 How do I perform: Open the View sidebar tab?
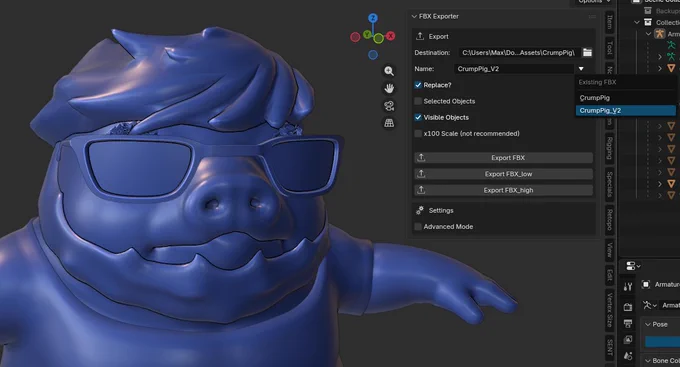coord(610,250)
